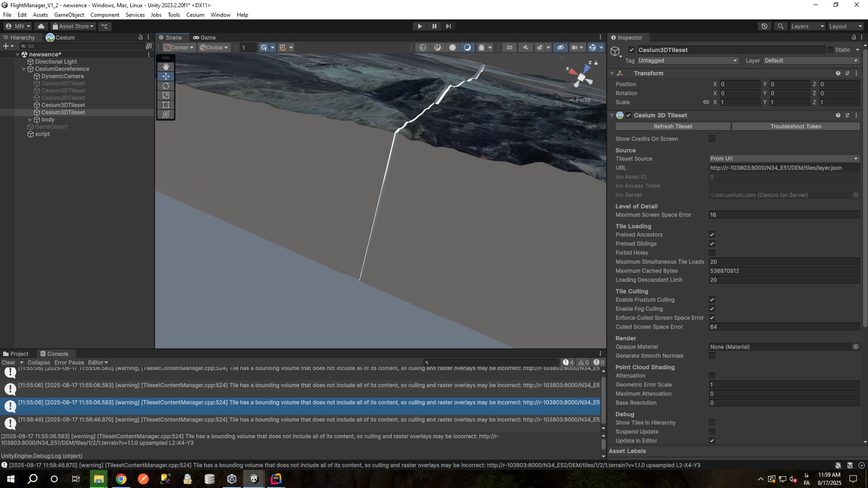
Task: Enable Forbid Holes checkbox
Action: [x=712, y=253]
